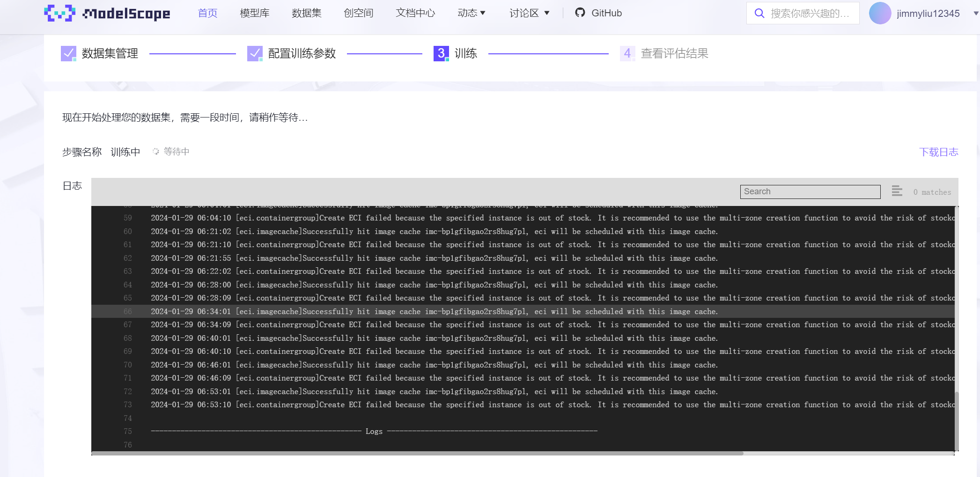
Task: Select the highlighted log line 66
Action: [421, 311]
